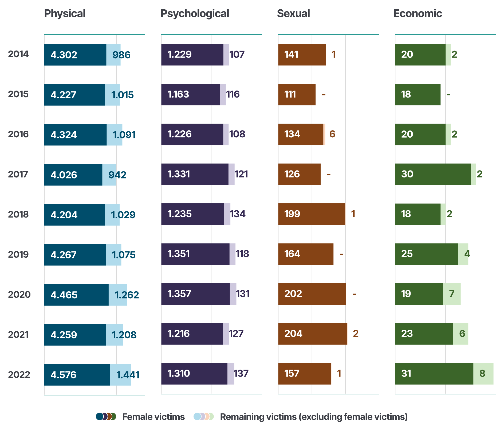Click the dark green Female victims legend dot

point(113,417)
